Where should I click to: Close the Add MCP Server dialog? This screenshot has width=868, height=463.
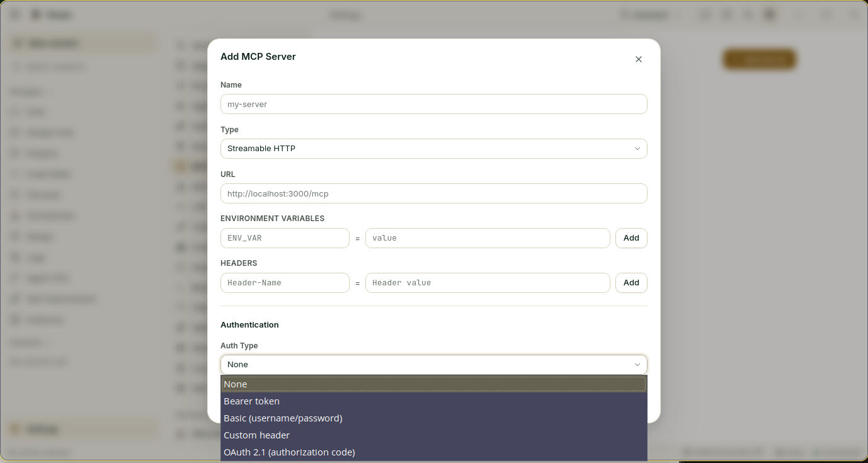638,59
